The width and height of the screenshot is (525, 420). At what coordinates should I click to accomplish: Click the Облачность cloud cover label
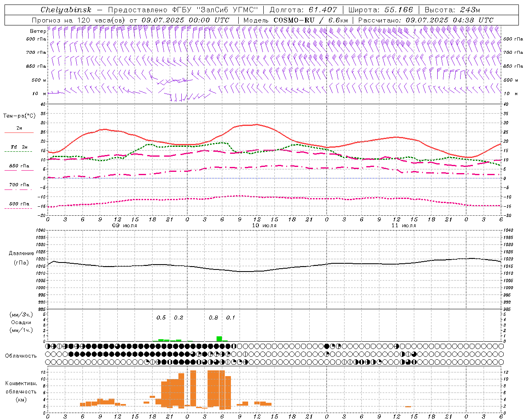click(21, 356)
